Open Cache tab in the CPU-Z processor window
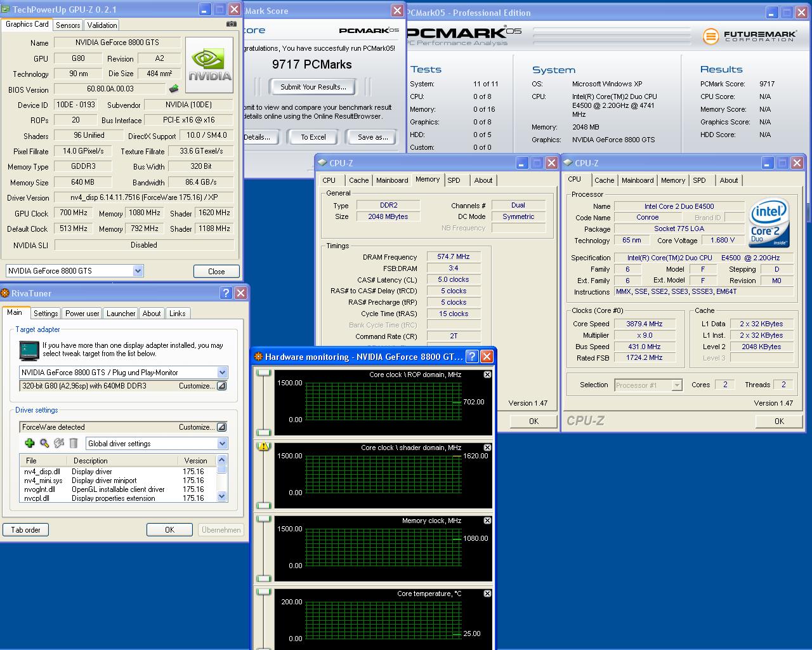 coord(604,180)
